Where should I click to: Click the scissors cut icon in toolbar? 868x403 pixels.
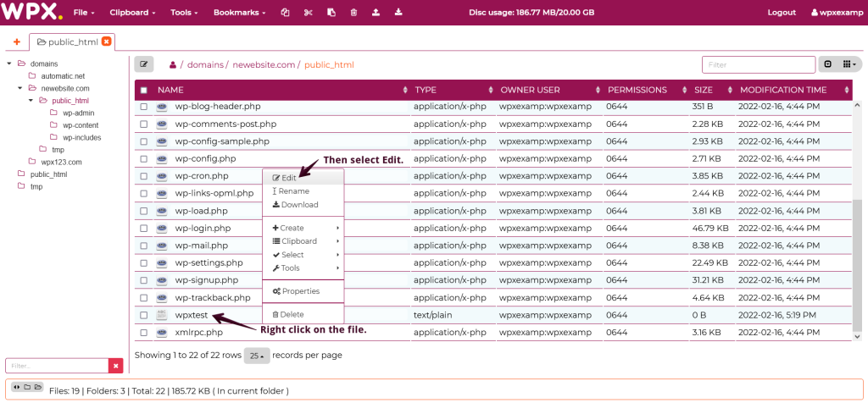[308, 13]
